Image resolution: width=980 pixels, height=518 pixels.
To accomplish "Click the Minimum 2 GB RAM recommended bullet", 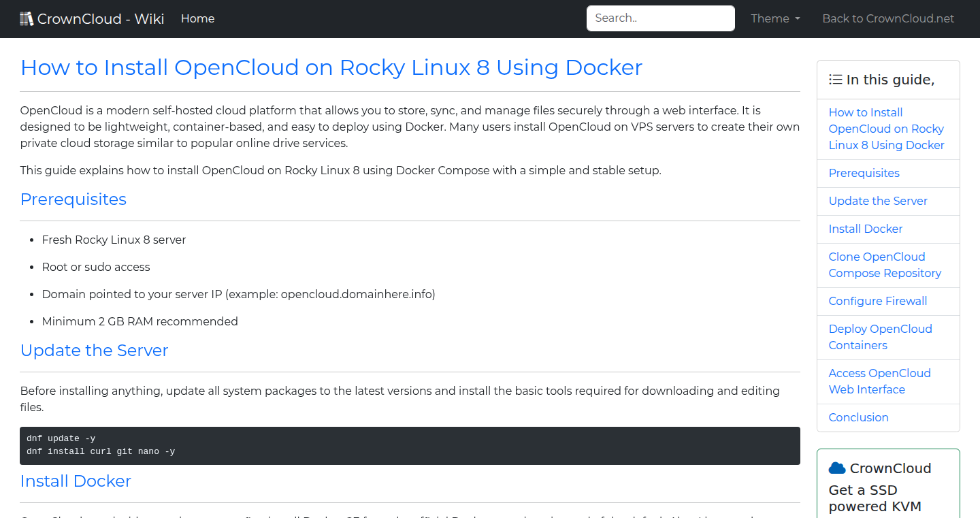I will point(140,321).
